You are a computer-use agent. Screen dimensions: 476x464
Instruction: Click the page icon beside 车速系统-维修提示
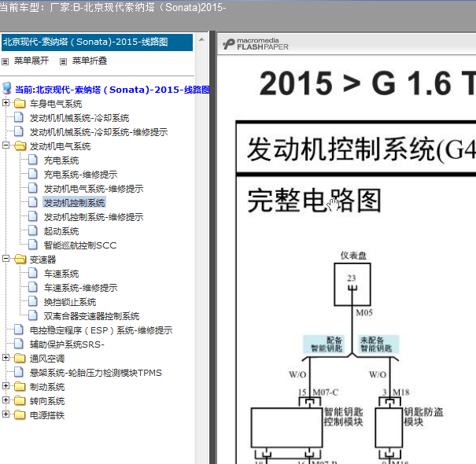click(x=33, y=287)
